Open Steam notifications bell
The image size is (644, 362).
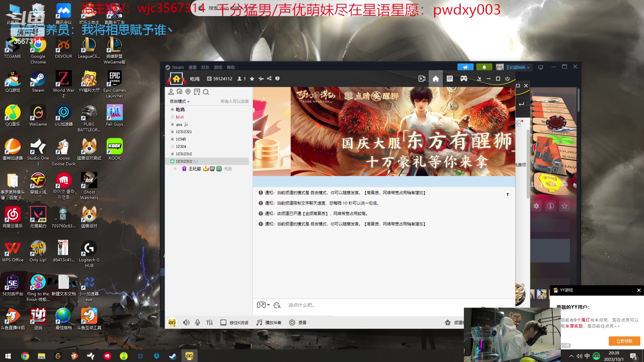coord(484,67)
